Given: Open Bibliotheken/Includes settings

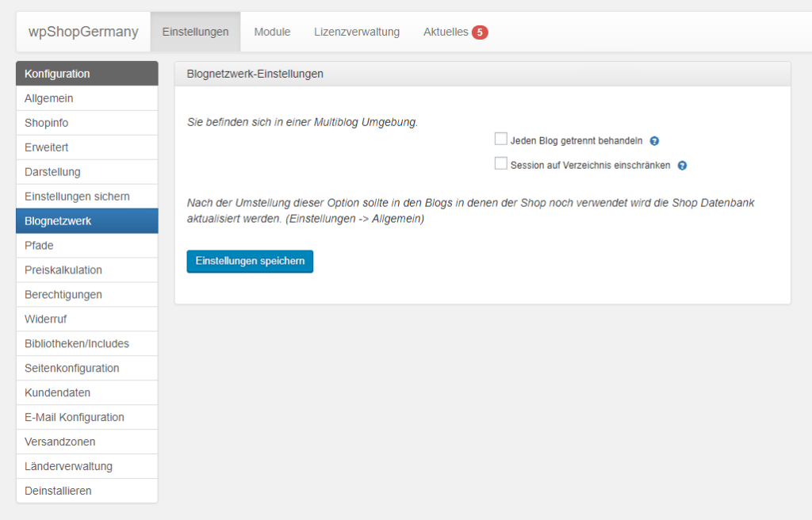Looking at the screenshot, I should (87, 343).
